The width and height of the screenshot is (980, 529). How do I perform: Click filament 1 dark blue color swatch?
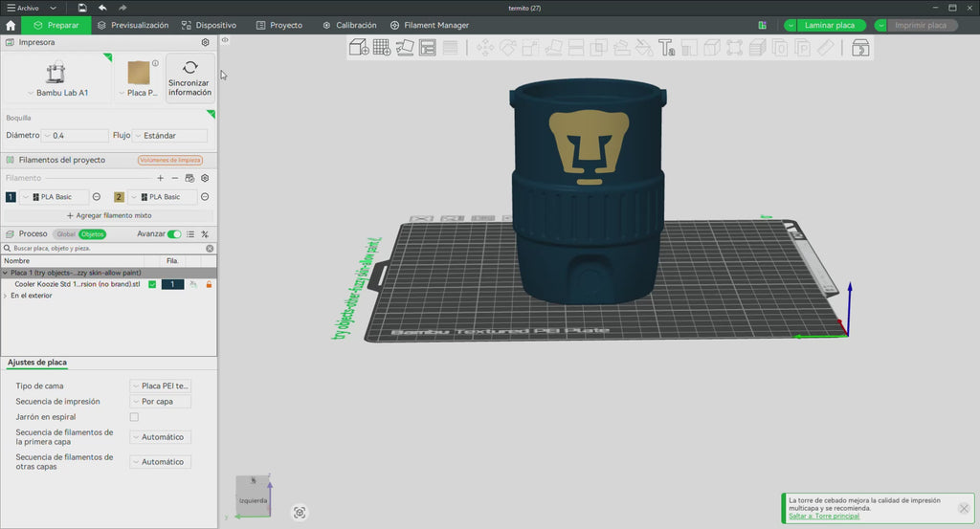pos(11,197)
